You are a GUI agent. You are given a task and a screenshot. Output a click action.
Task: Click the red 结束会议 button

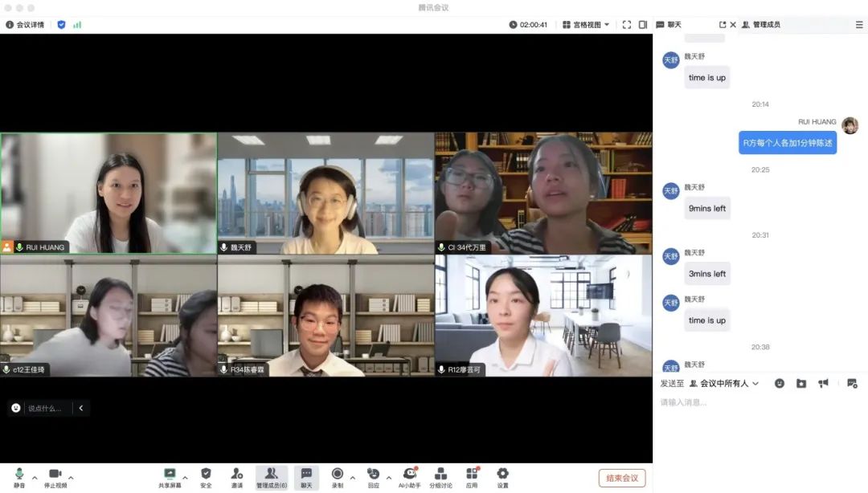pos(621,479)
